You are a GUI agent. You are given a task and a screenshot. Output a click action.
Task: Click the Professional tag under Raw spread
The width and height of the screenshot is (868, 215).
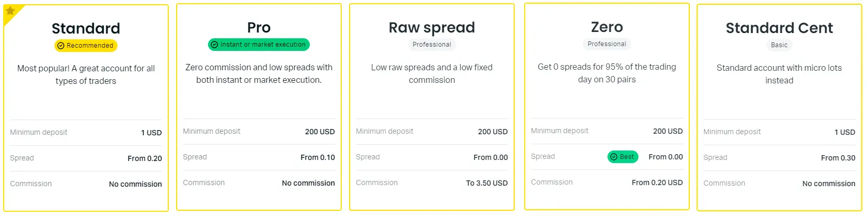tap(432, 45)
